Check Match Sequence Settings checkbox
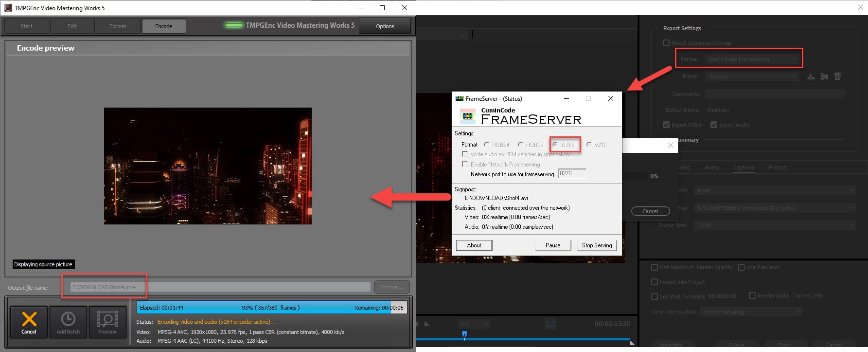This screenshot has width=868, height=352. pos(666,43)
